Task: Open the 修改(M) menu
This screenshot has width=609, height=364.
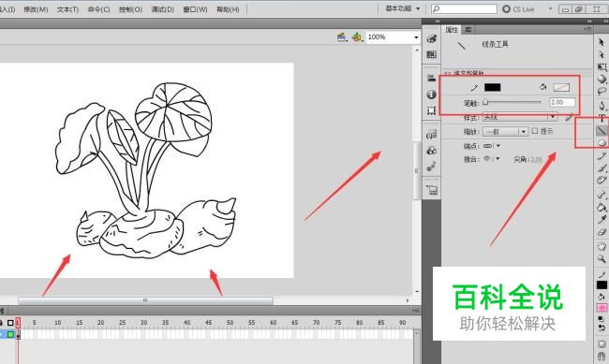Action: (36, 9)
